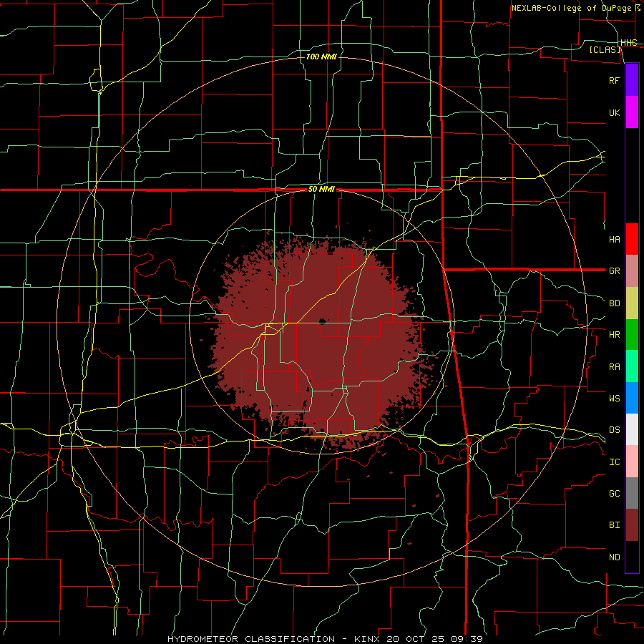Pick the HR green legend swatch
The image size is (644, 644).
(632, 335)
